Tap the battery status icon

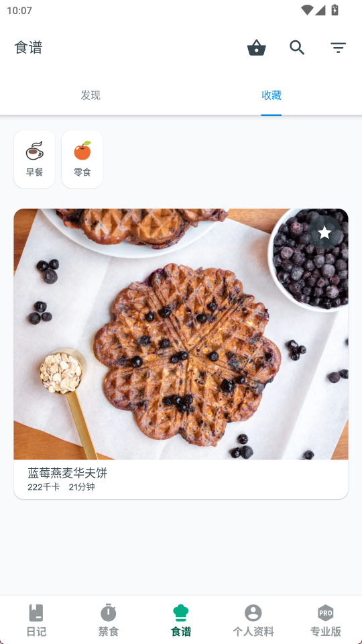[x=335, y=10]
